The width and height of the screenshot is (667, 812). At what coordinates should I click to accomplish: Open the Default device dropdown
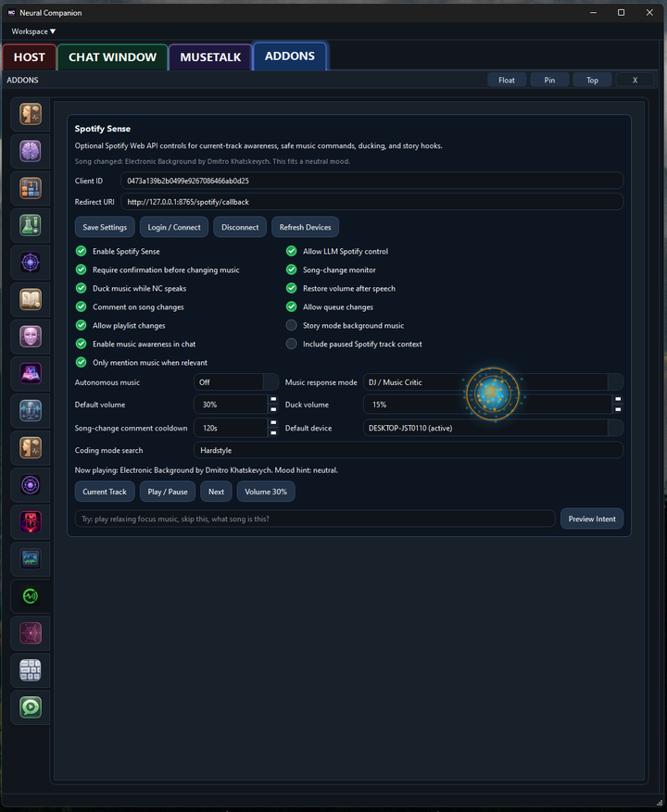pos(493,428)
